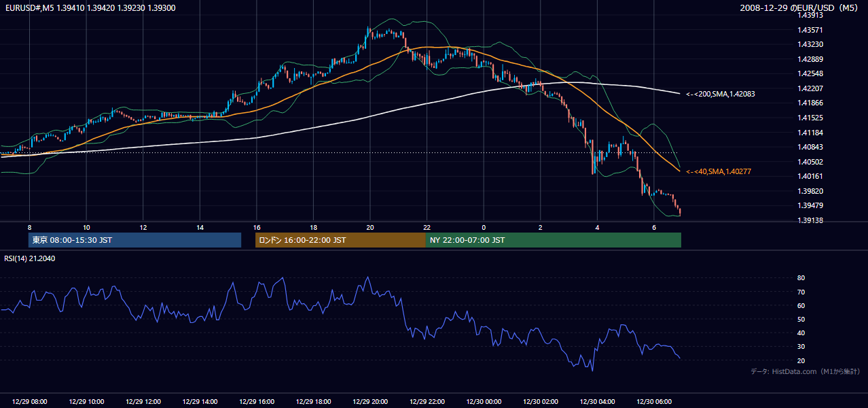Click the RSI 80 level label
This screenshot has width=868, height=408.
pyautogui.click(x=801, y=278)
